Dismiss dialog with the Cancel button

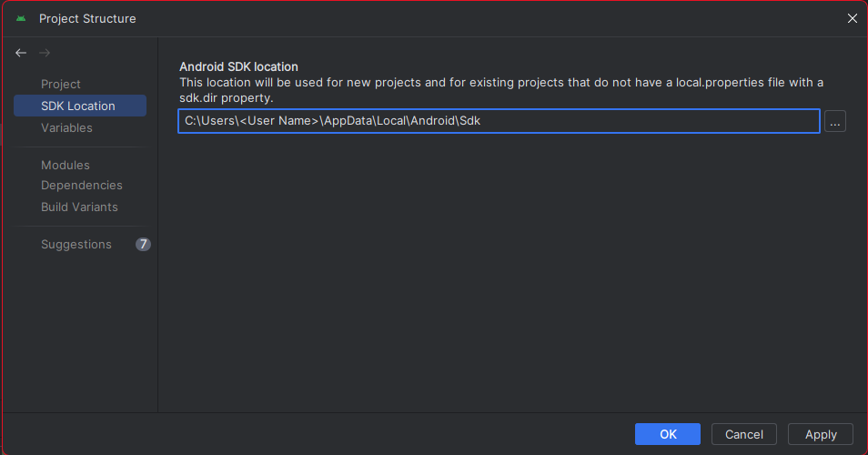pyautogui.click(x=744, y=434)
